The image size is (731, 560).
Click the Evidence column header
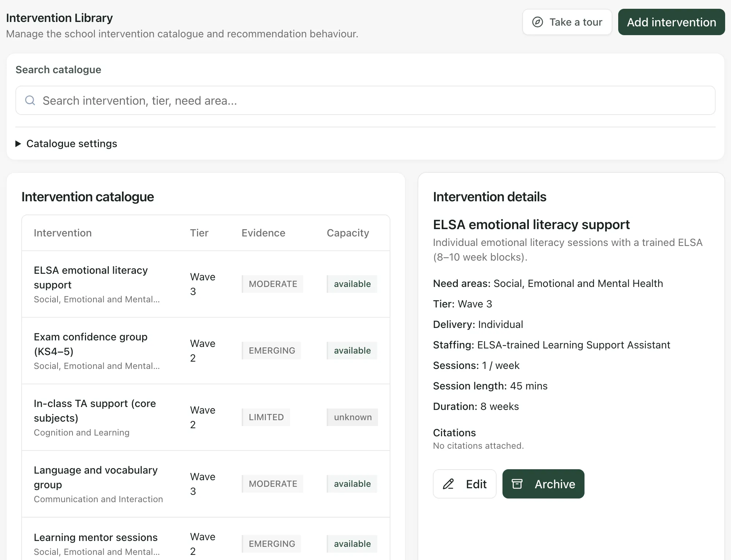point(263,233)
